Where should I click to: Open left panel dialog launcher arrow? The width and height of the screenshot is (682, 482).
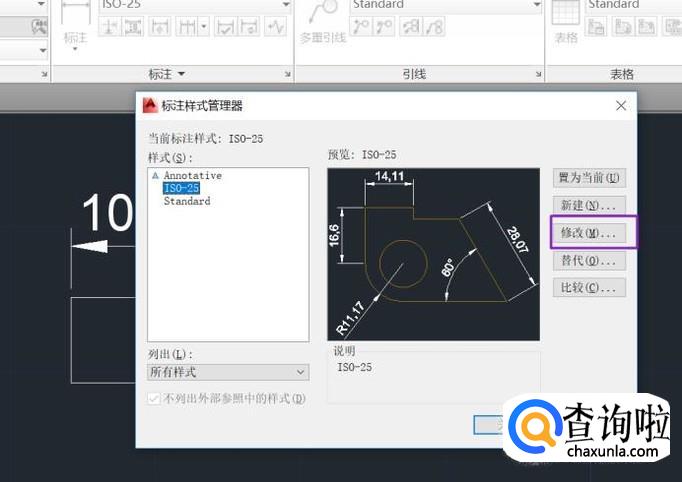click(44, 74)
